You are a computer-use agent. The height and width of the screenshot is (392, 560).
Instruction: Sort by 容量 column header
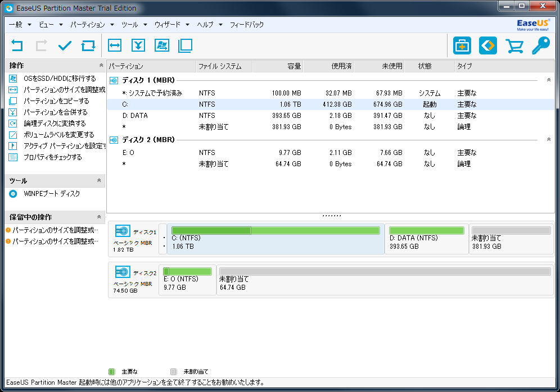tap(278, 66)
